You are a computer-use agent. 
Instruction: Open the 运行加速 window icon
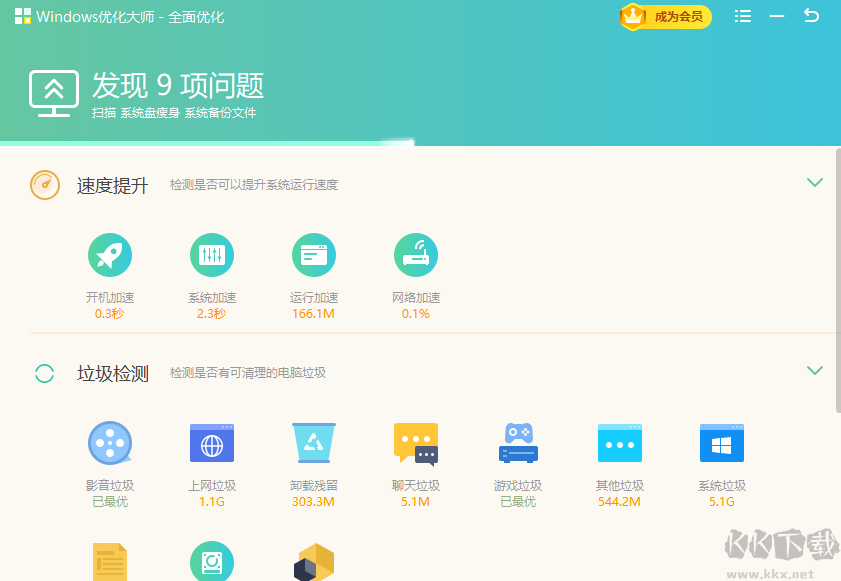click(x=314, y=256)
